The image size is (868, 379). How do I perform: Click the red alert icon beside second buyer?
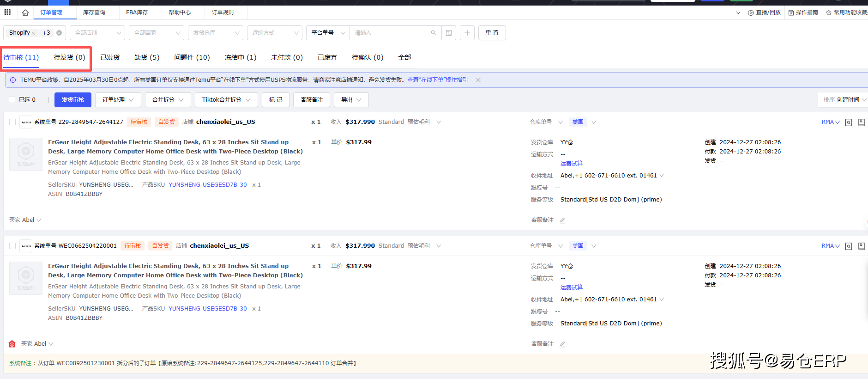(12, 344)
